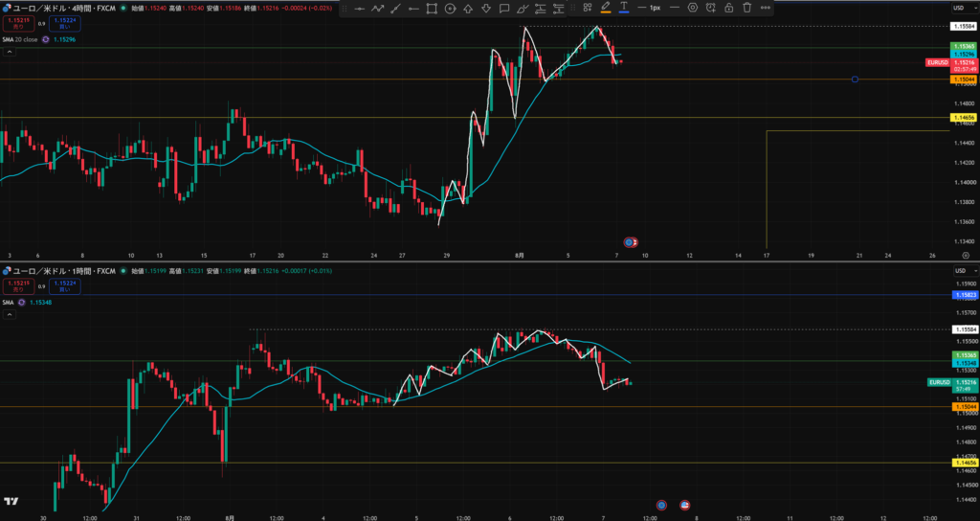Image resolution: width=980 pixels, height=521 pixels.
Task: Open the 4-hour chart symbol title
Action: (64, 8)
